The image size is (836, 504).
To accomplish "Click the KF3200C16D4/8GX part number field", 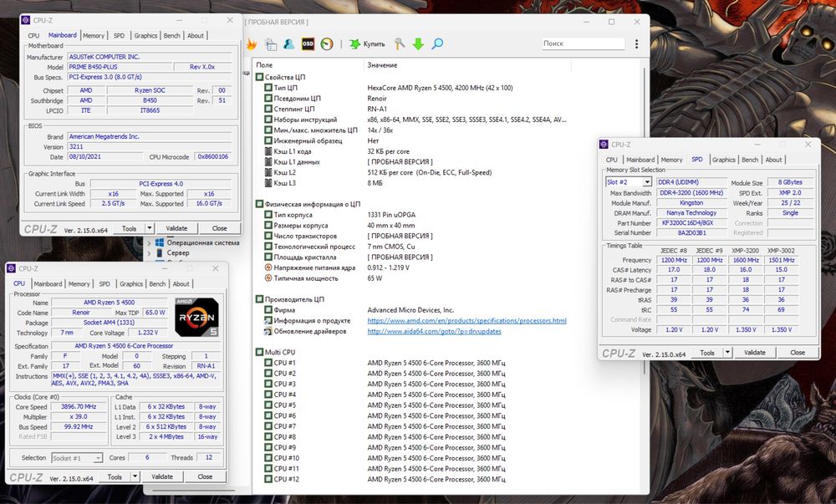I will click(691, 223).
